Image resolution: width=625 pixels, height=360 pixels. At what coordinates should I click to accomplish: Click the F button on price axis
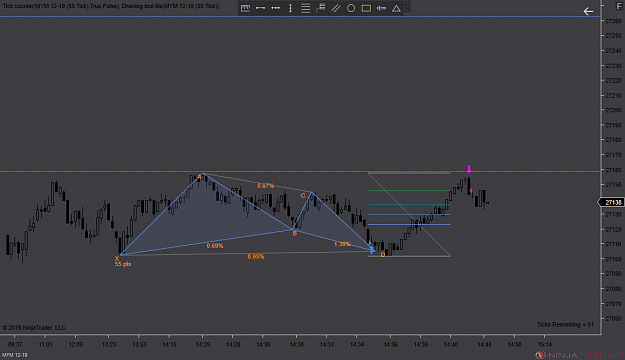click(x=619, y=6)
